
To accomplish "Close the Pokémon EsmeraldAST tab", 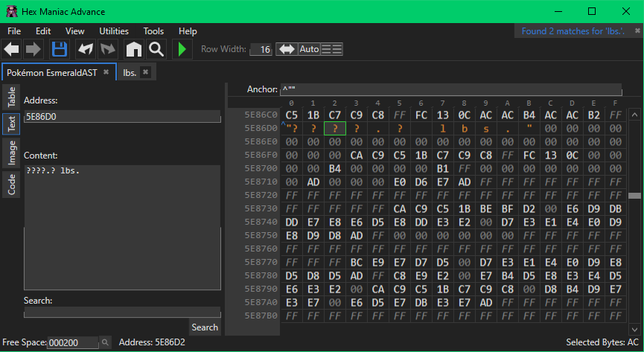I will tap(106, 72).
